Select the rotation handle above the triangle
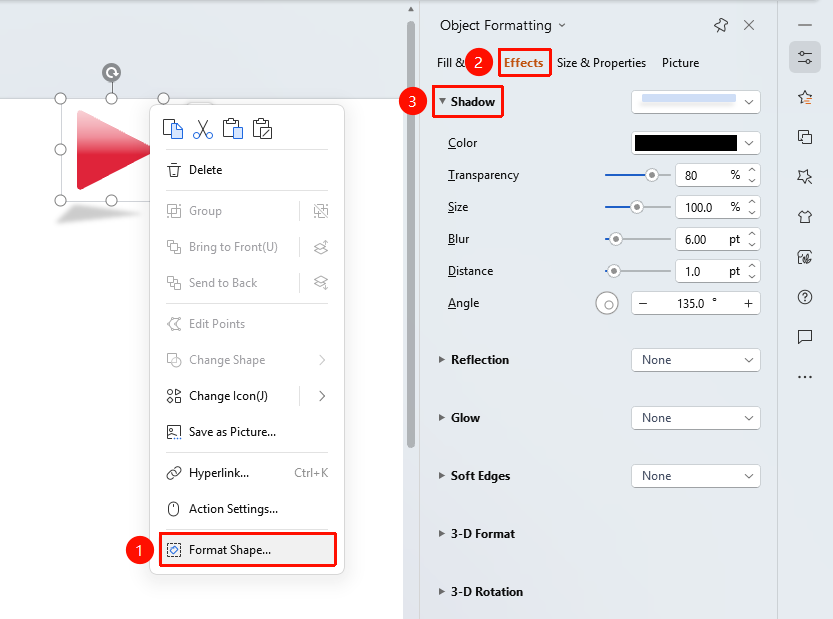 (112, 72)
